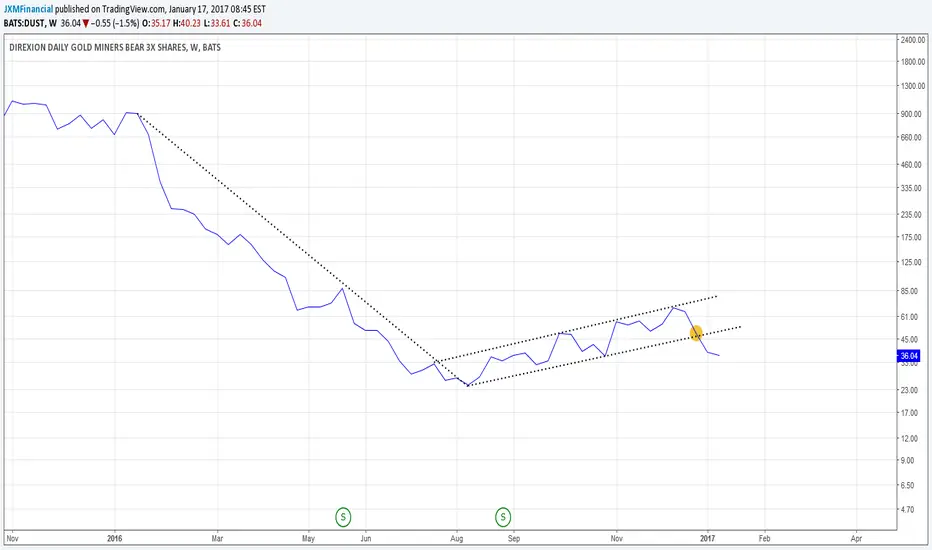The image size is (932, 550).
Task: Open the JXMFinancial author link
Action: click(x=28, y=9)
